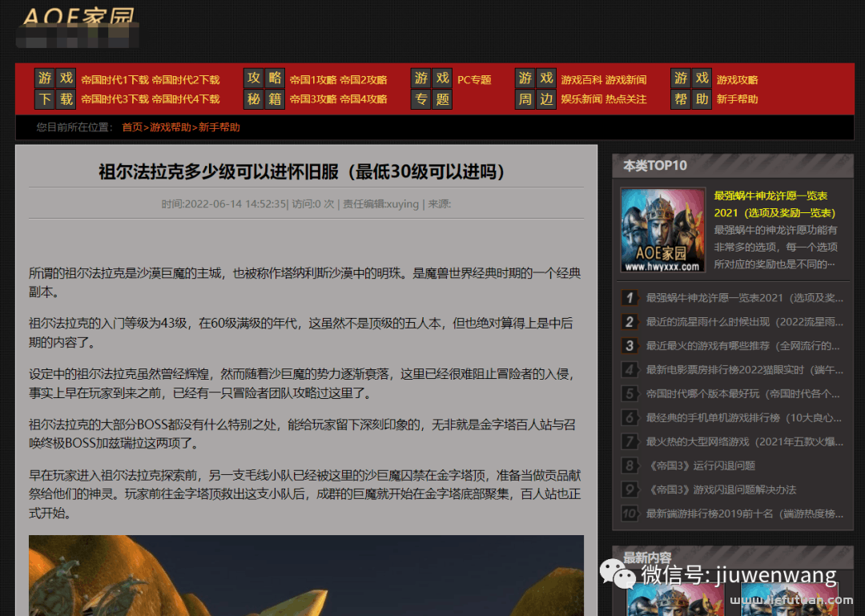This screenshot has width=865, height=616.
Task: Click the 时间:2022-06-14 timestamp text
Action: pos(223,204)
